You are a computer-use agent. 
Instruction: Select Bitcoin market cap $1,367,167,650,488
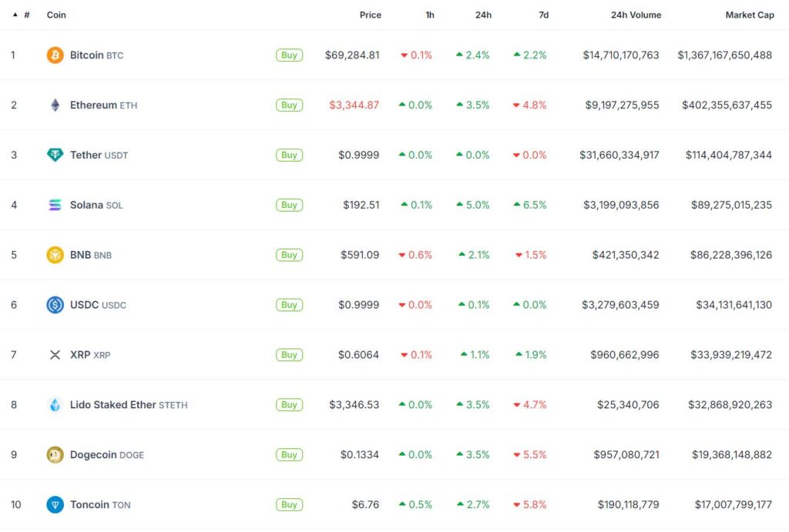click(x=724, y=55)
